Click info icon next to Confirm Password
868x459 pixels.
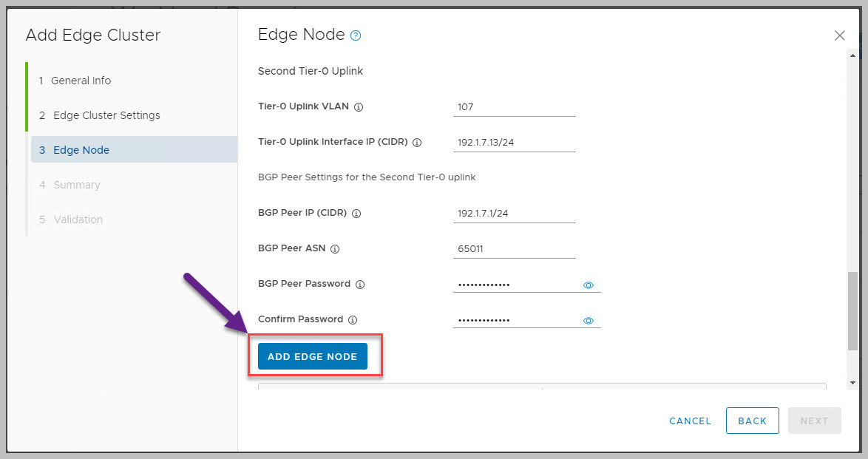[x=353, y=320]
